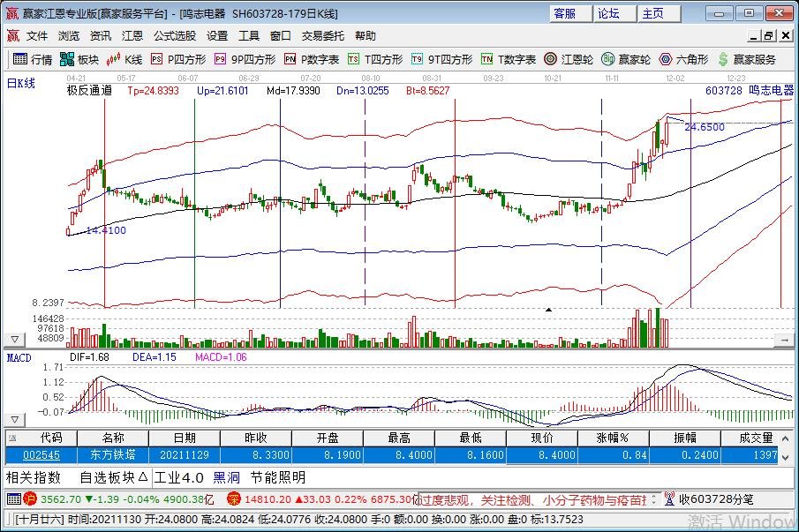Open the P四方形 tool
Viewport: 799px width, 532px height.
tap(178, 60)
